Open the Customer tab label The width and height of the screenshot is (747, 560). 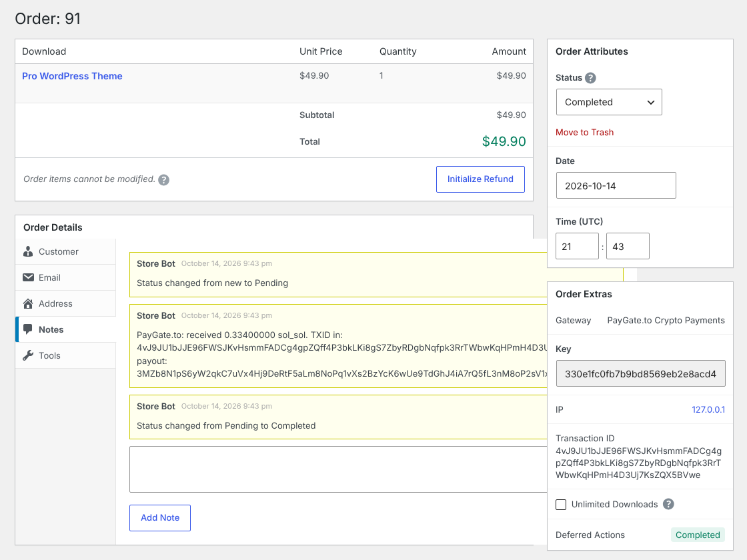click(x=59, y=251)
